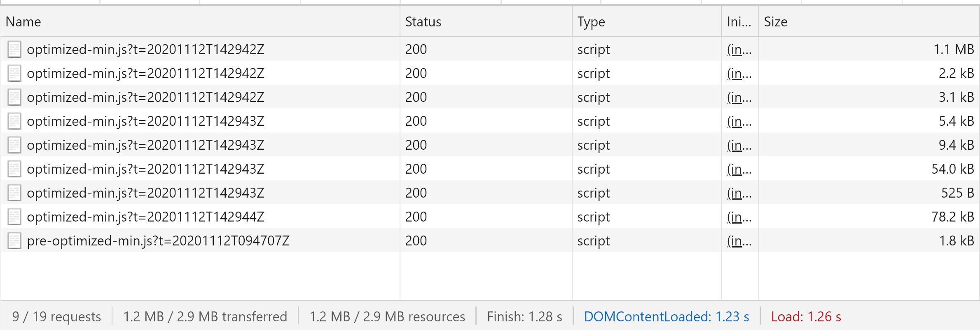980x330 pixels.
Task: Click DOMContentLoaded timing in status bar
Action: 667,316
